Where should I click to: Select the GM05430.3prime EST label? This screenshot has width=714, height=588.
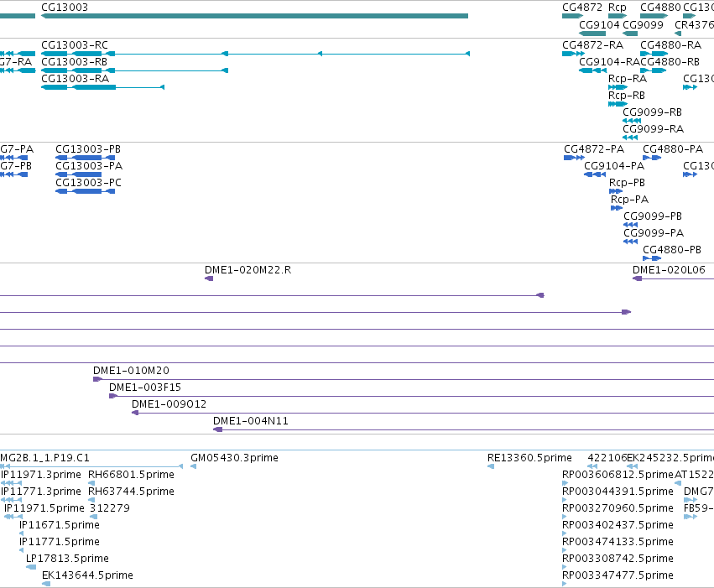click(x=234, y=458)
